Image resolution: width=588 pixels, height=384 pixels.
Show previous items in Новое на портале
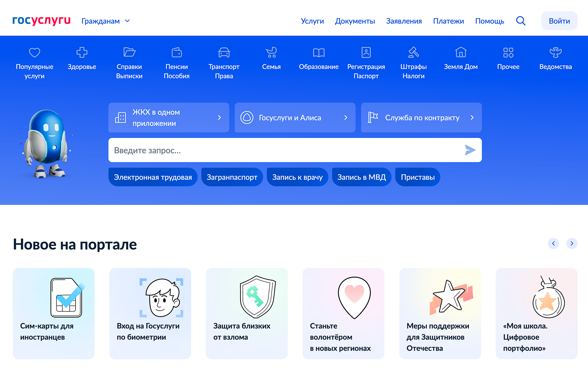pyautogui.click(x=553, y=243)
